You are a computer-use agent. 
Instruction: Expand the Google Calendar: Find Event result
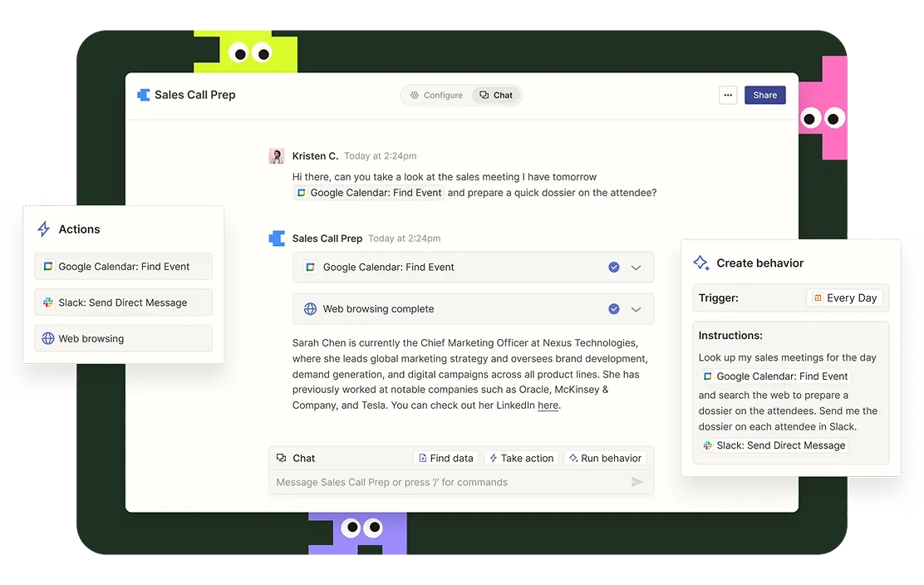coord(636,268)
